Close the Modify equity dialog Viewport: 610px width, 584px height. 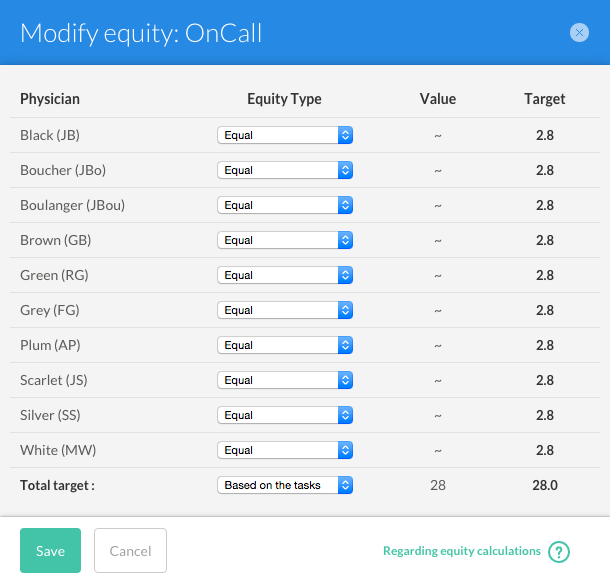pos(579,33)
